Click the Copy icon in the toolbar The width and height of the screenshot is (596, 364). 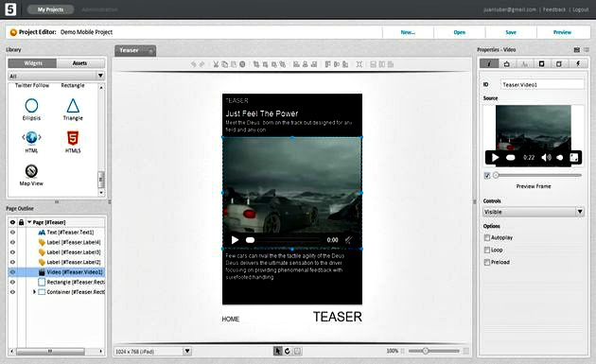click(224, 64)
